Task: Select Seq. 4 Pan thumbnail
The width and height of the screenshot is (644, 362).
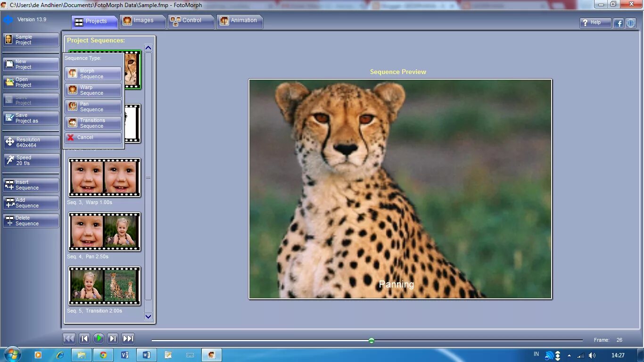Action: [105, 232]
